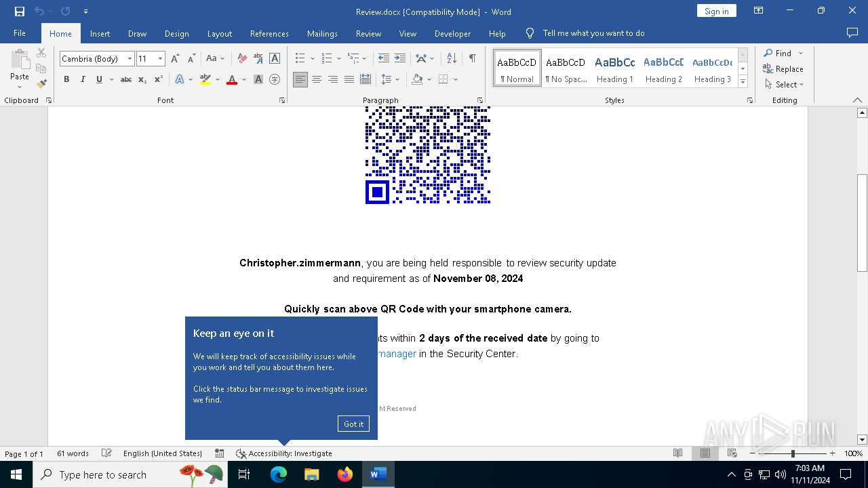The width and height of the screenshot is (868, 488).
Task: Open Task View on taskbar
Action: point(244,474)
